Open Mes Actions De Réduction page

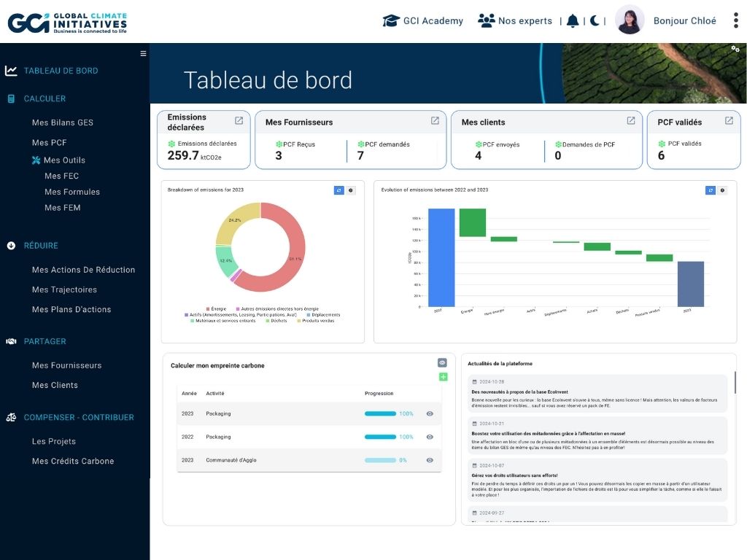click(x=83, y=270)
